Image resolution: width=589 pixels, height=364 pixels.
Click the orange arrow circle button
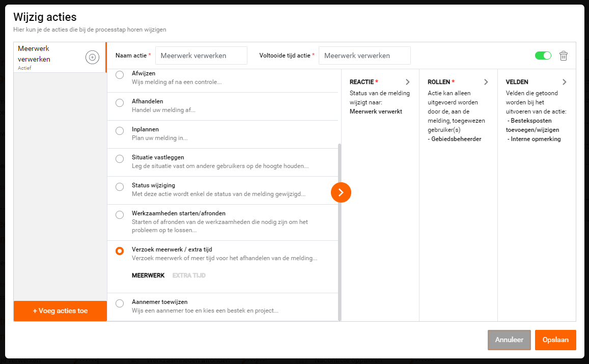[341, 192]
